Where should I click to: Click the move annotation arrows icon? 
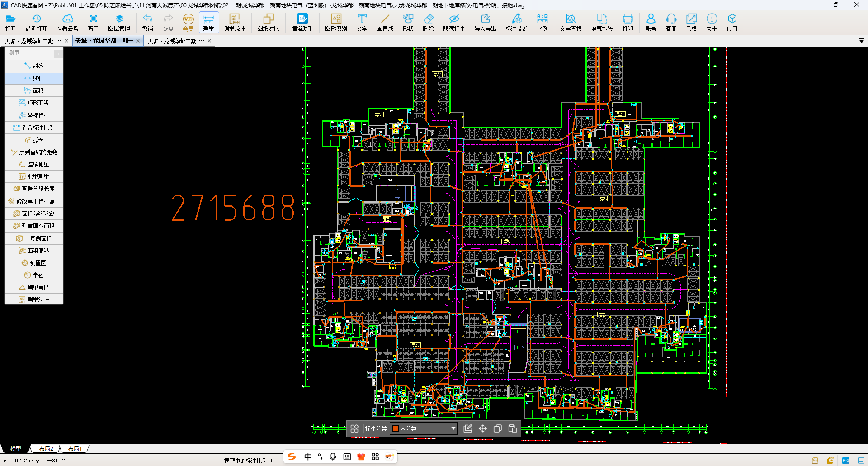point(483,428)
